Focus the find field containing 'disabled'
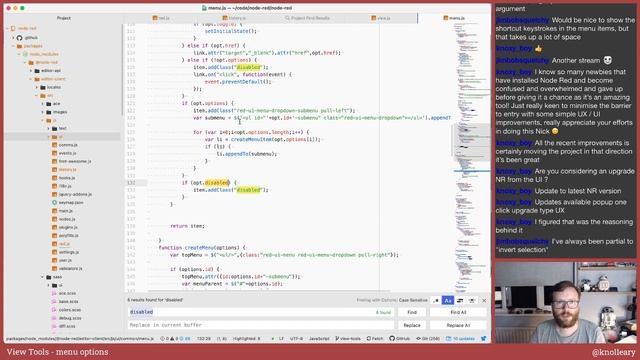The width and height of the screenshot is (640, 360). 261,312
